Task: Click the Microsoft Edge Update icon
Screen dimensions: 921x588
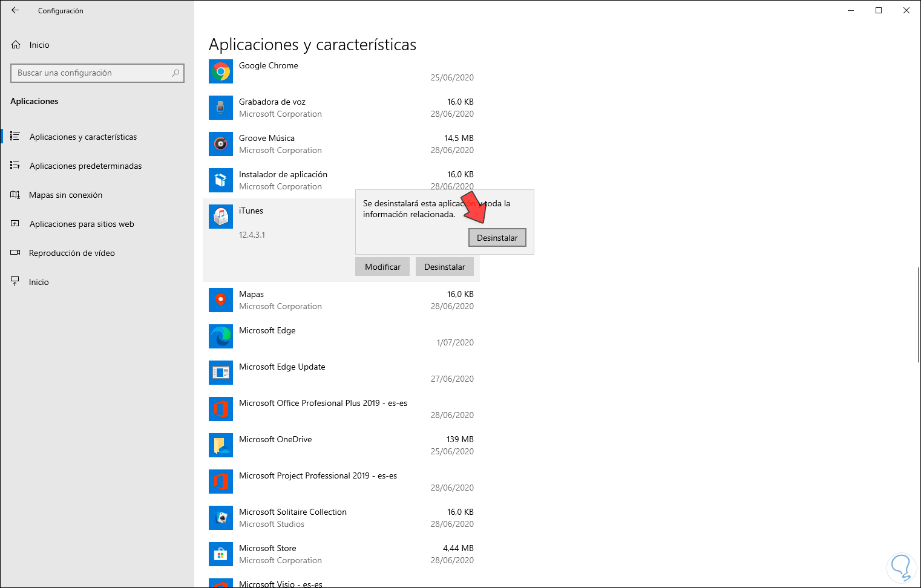Action: pyautogui.click(x=221, y=373)
